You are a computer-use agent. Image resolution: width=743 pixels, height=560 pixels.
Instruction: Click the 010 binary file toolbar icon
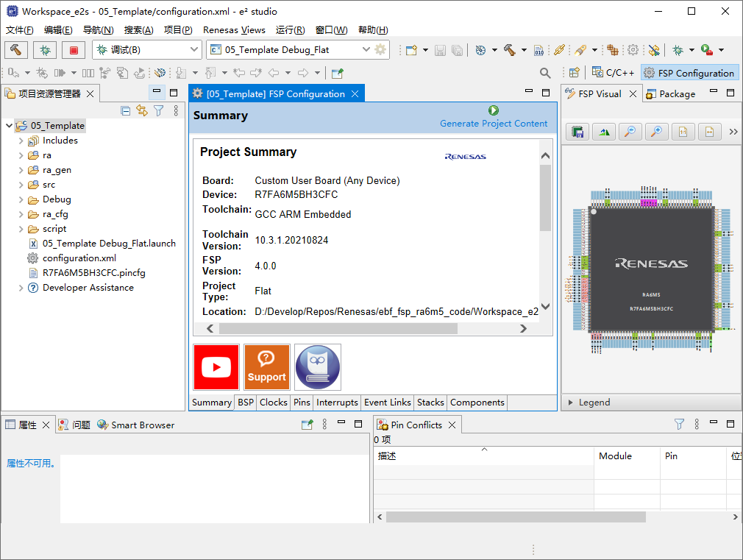[538, 50]
